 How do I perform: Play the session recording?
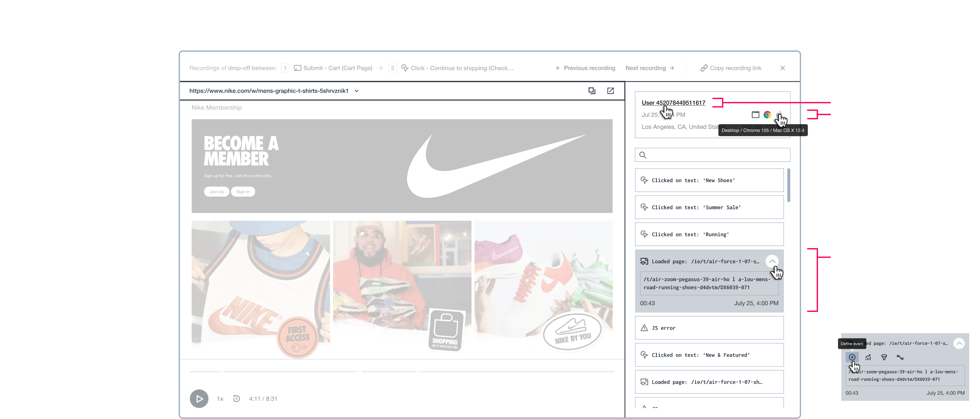[x=199, y=398]
